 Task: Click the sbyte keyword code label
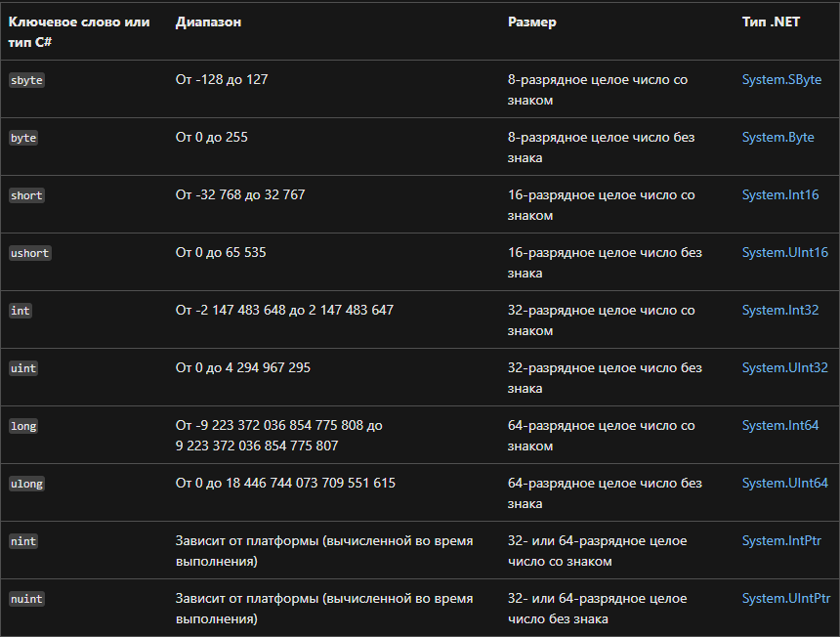(x=26, y=80)
